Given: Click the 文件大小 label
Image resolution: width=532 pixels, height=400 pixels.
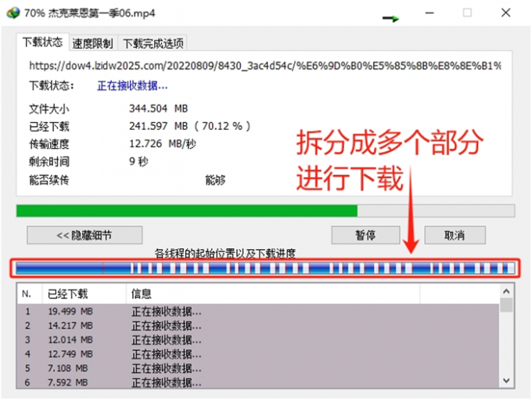Looking at the screenshot, I should pyautogui.click(x=49, y=109).
